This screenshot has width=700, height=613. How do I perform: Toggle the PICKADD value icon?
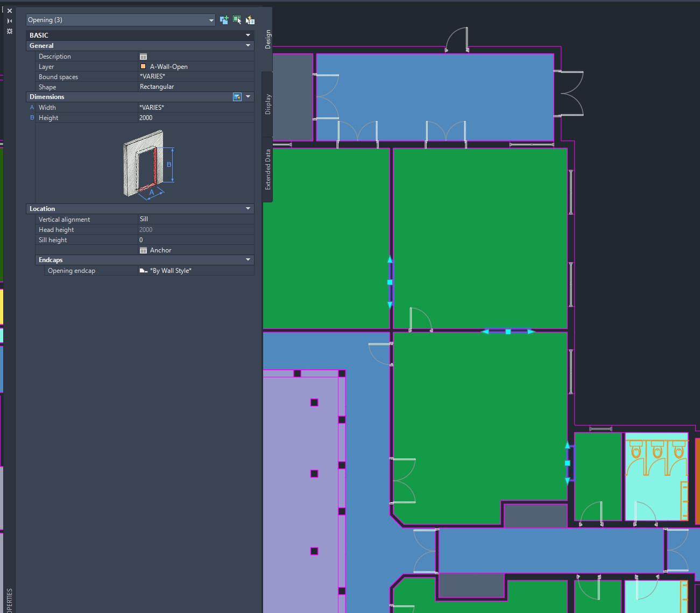224,20
